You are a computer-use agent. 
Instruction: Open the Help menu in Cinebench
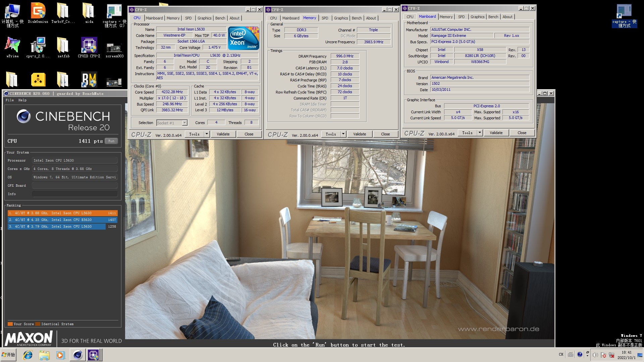[x=22, y=100]
